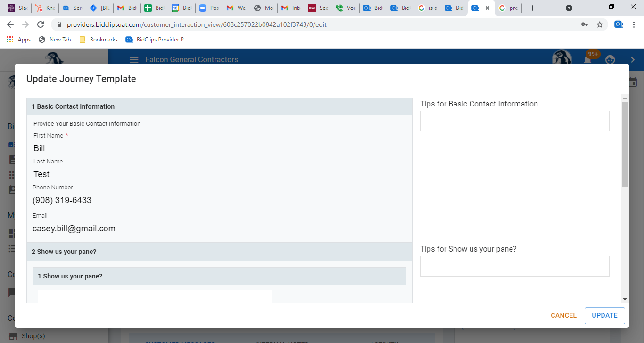Click the Phone Number field
The image size is (644, 343).
coord(219,200)
